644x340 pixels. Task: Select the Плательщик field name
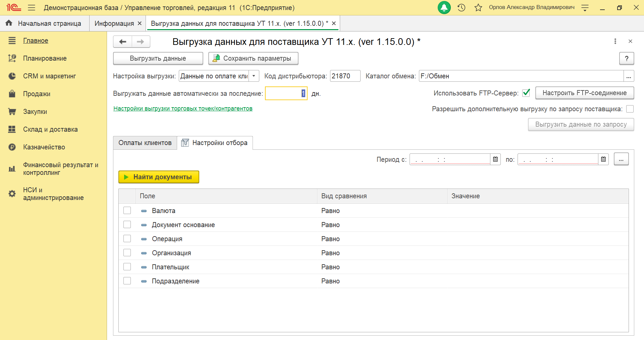(x=170, y=267)
